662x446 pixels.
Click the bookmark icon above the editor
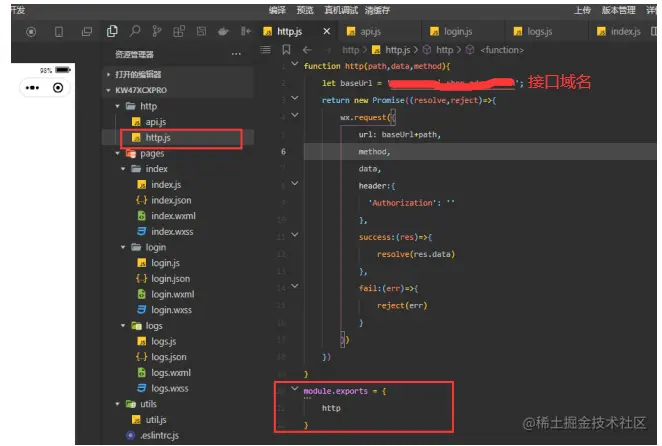pos(286,50)
